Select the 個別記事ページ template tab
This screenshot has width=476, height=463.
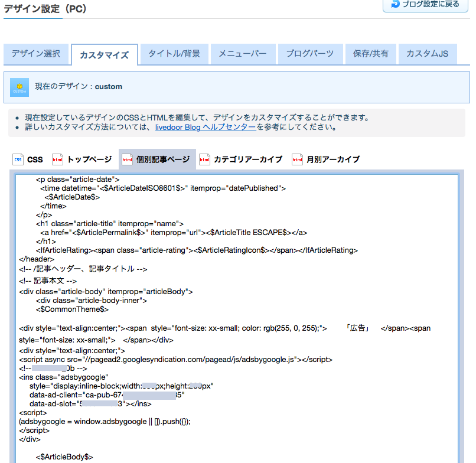point(157,159)
